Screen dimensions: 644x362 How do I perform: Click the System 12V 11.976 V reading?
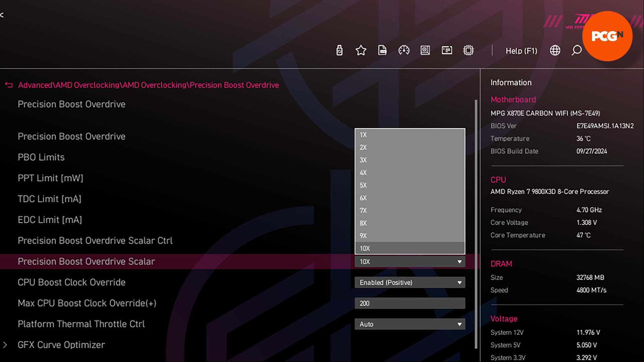[588, 333]
